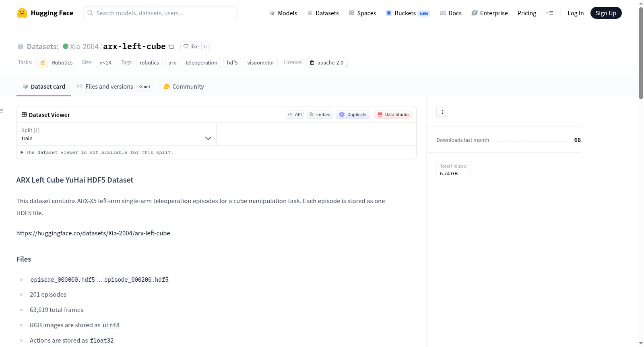Image resolution: width=644 pixels, height=347 pixels.
Task: Expand the dataset viewer not available message
Action: point(97,152)
